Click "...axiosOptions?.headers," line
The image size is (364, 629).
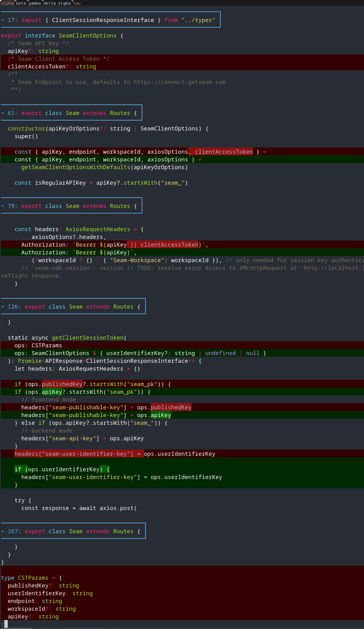(64, 237)
